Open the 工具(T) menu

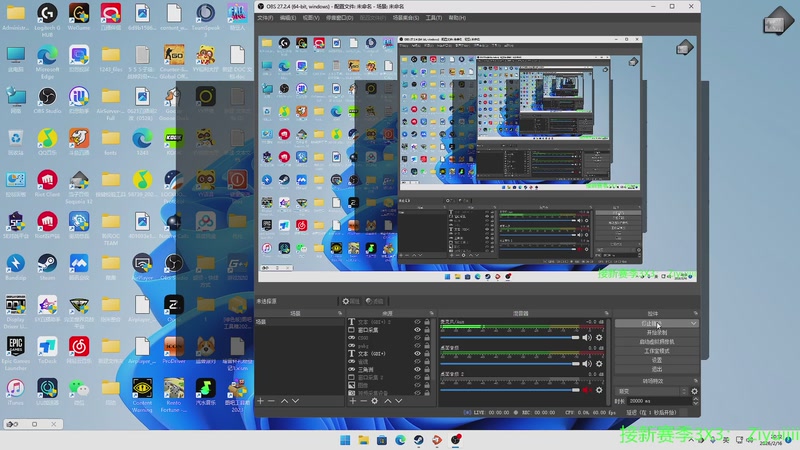point(434,18)
